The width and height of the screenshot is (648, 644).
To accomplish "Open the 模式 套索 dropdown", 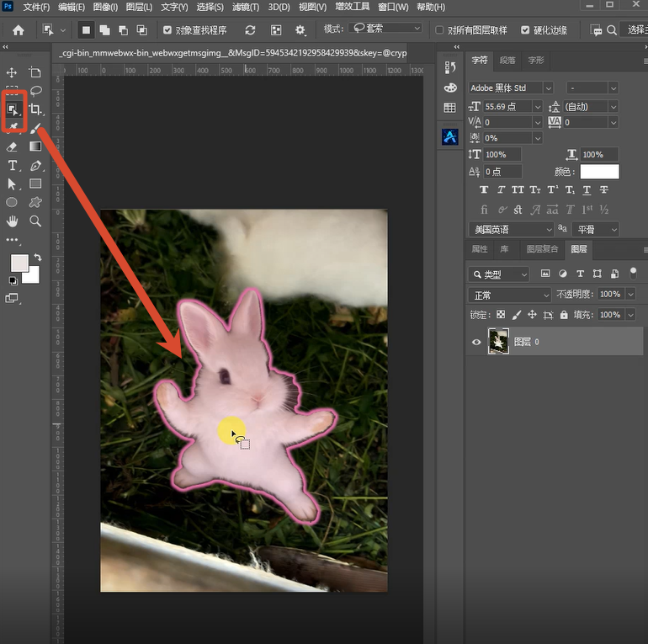I will coord(385,28).
